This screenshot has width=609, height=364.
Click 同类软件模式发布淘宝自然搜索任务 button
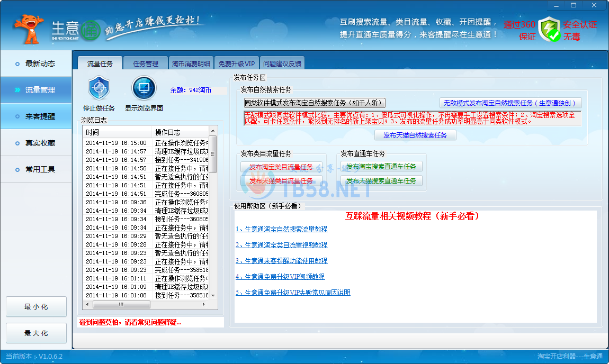[x=315, y=103]
